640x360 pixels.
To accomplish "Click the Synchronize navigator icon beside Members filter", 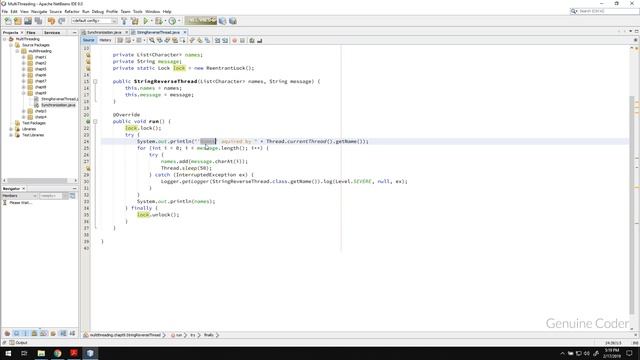I will [x=73, y=196].
